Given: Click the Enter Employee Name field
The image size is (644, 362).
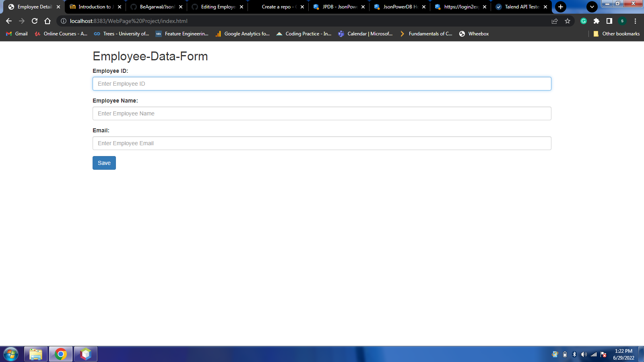Looking at the screenshot, I should [322, 113].
